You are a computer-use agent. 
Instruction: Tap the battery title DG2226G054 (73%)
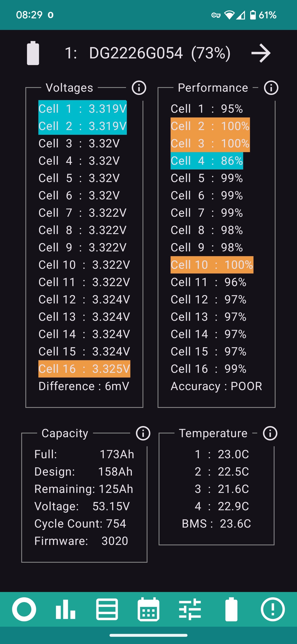pyautogui.click(x=147, y=53)
